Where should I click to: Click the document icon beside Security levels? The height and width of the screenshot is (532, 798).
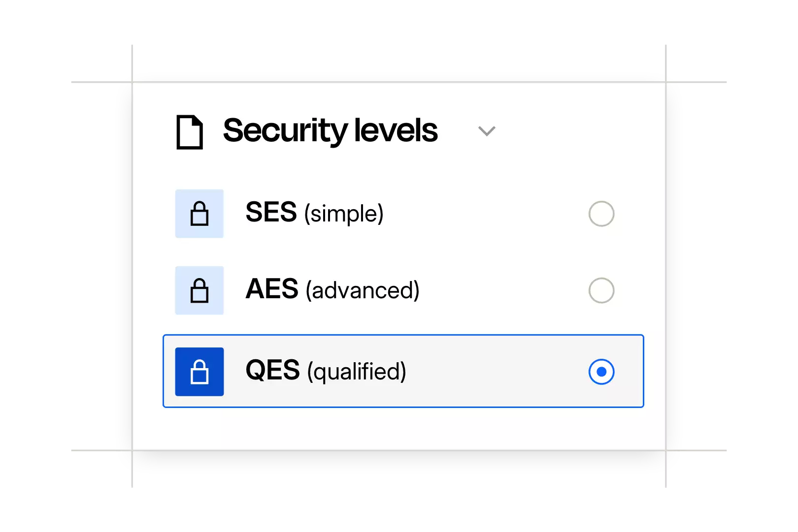tap(189, 130)
